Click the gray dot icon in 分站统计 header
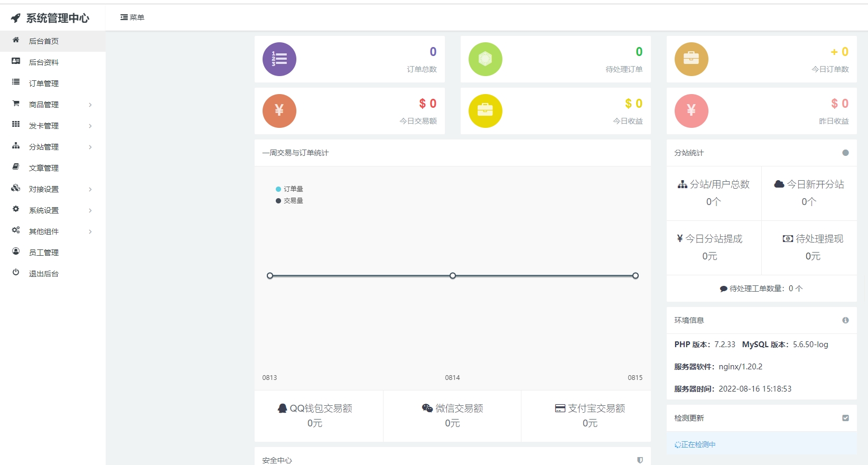Screen dimensions: 868x465 845,153
